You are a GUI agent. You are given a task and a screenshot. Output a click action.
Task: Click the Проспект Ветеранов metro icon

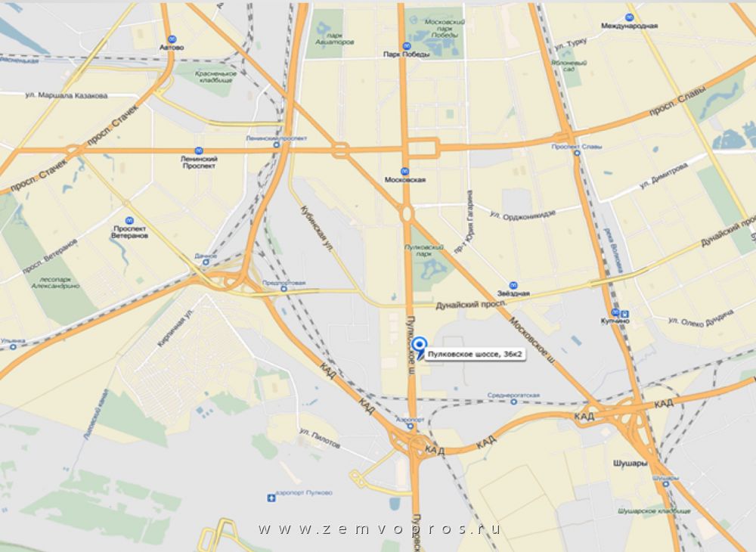pyautogui.click(x=129, y=221)
